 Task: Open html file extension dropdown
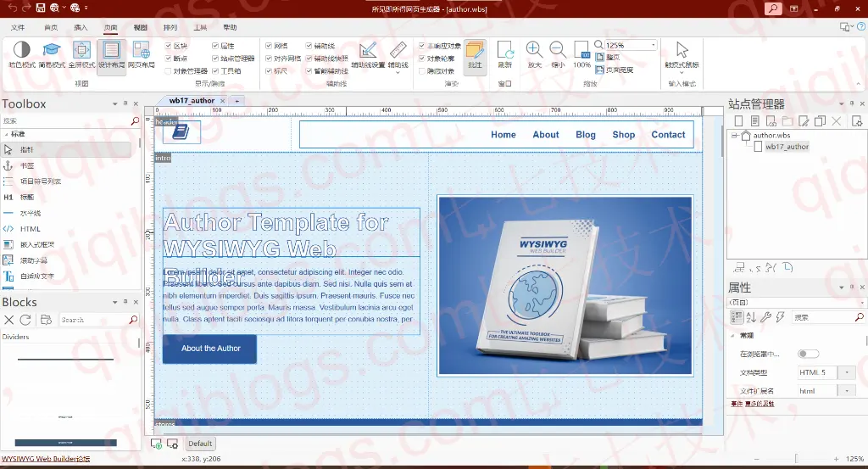coord(847,391)
